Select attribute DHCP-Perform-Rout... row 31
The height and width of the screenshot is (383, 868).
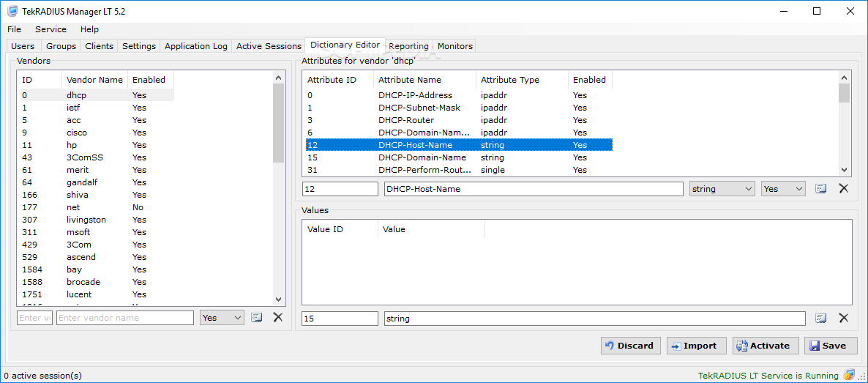[x=459, y=170]
